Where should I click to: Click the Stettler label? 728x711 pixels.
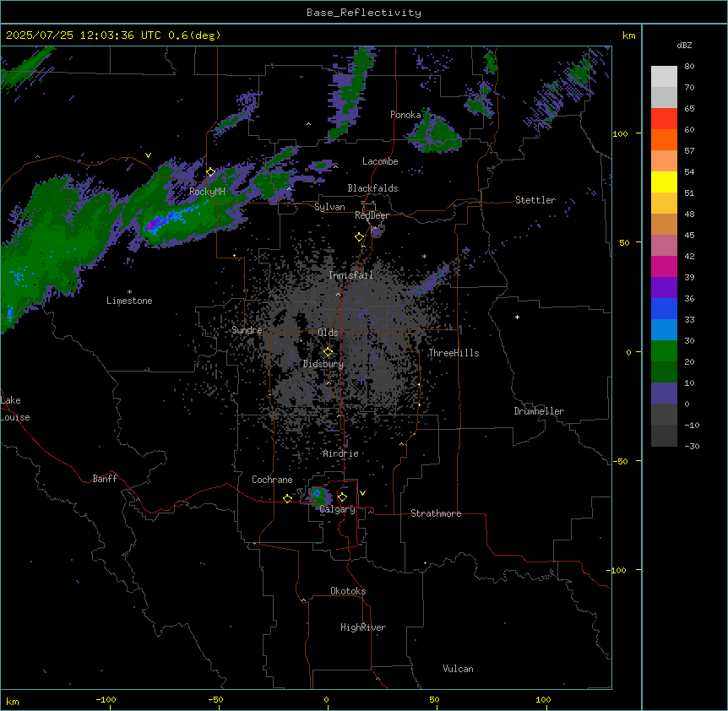pyautogui.click(x=535, y=200)
